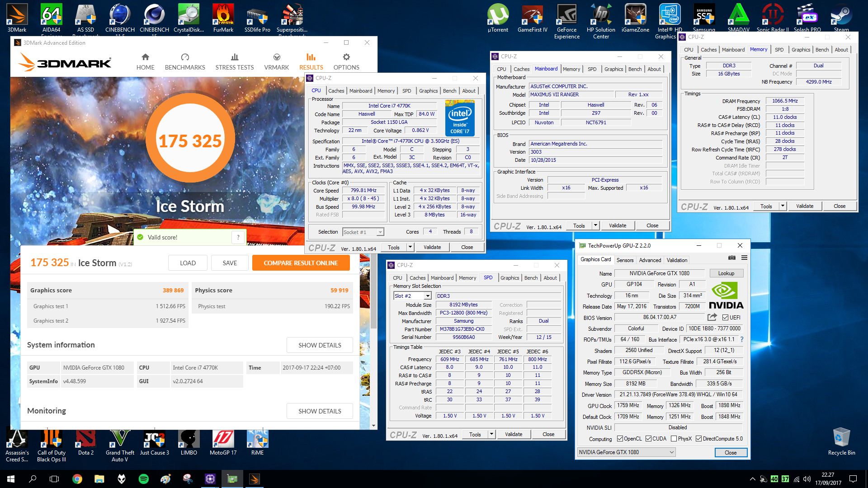Open the GPU-Z graphics card selector dropdown

627,452
